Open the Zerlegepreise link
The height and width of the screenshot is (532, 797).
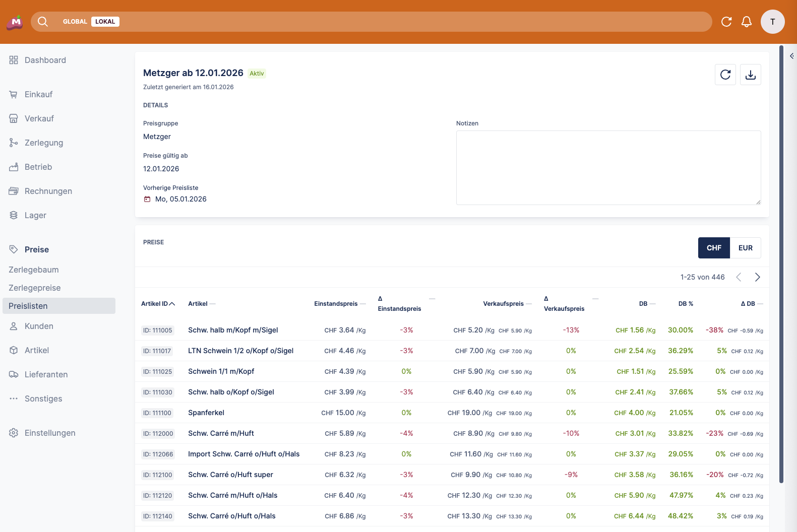coord(35,288)
